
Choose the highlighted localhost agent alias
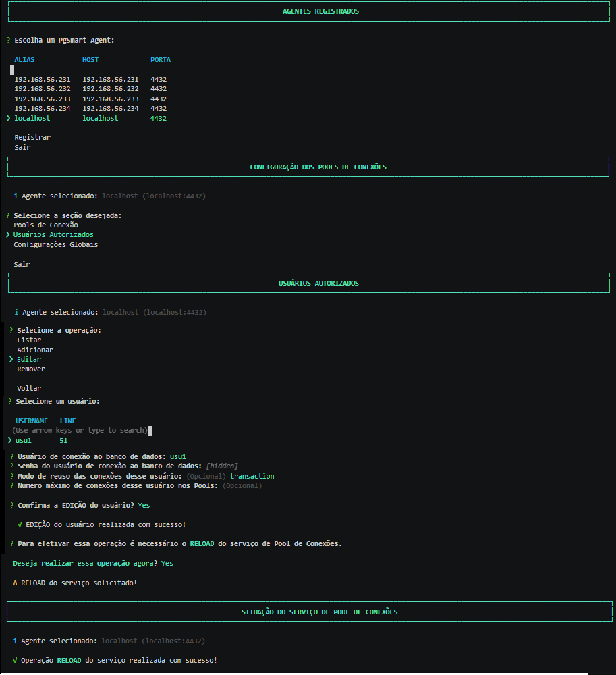coord(32,118)
